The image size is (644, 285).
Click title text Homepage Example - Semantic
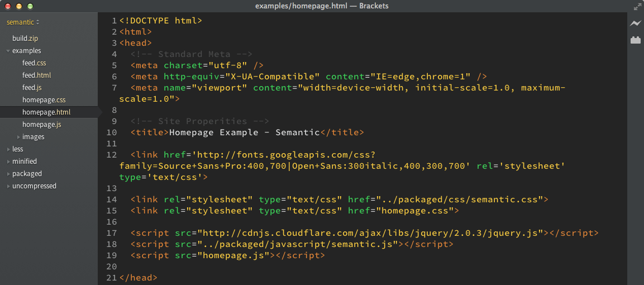245,132
